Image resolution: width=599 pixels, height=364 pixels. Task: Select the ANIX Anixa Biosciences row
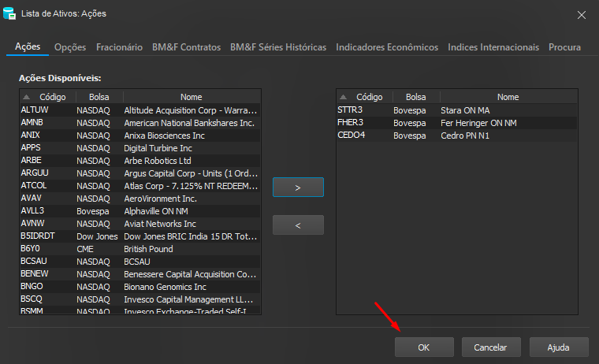click(140, 136)
